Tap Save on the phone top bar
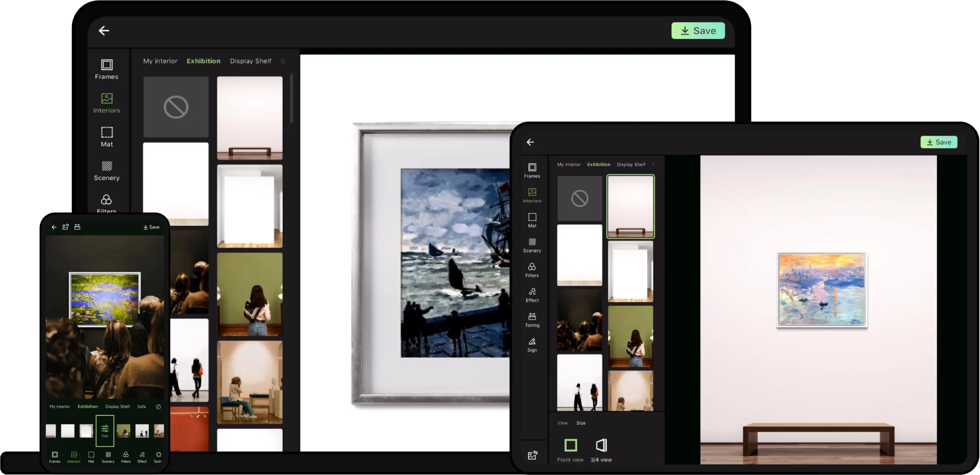The width and height of the screenshot is (980, 475). tap(151, 227)
